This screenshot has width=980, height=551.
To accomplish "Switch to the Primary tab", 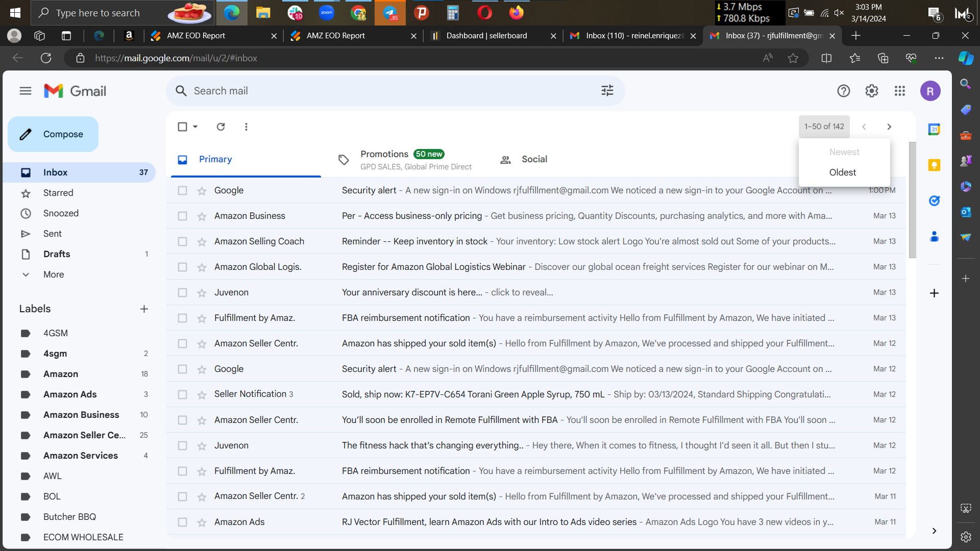I will tap(246, 160).
